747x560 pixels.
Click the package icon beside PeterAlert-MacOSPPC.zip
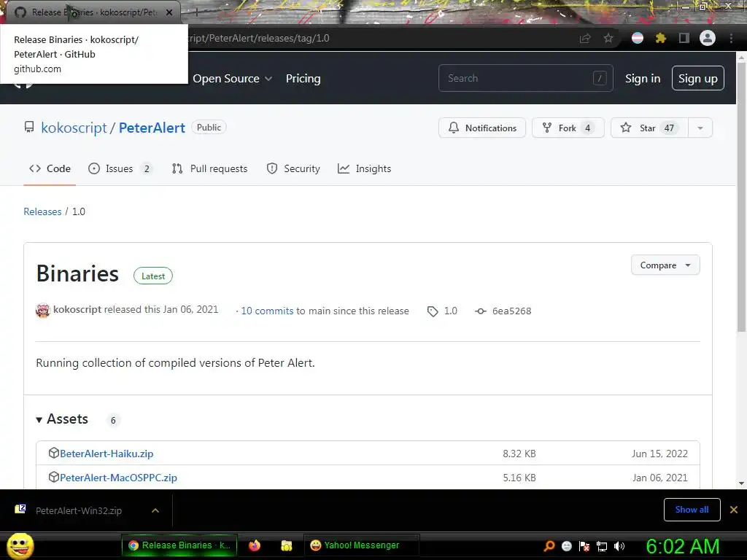(54, 477)
